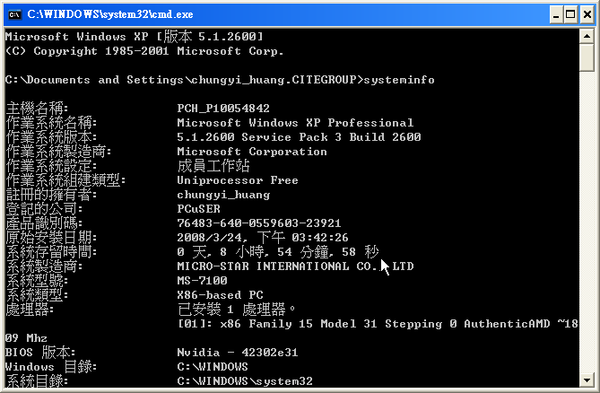Click the '系統製造商:' label
Image resolution: width=600 pixels, height=393 pixels.
coord(44,266)
